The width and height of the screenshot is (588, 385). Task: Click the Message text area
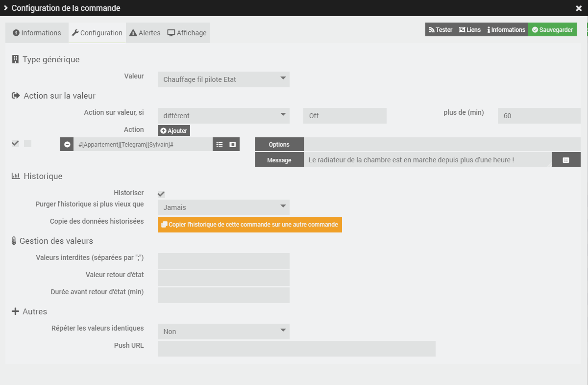[x=428, y=160]
